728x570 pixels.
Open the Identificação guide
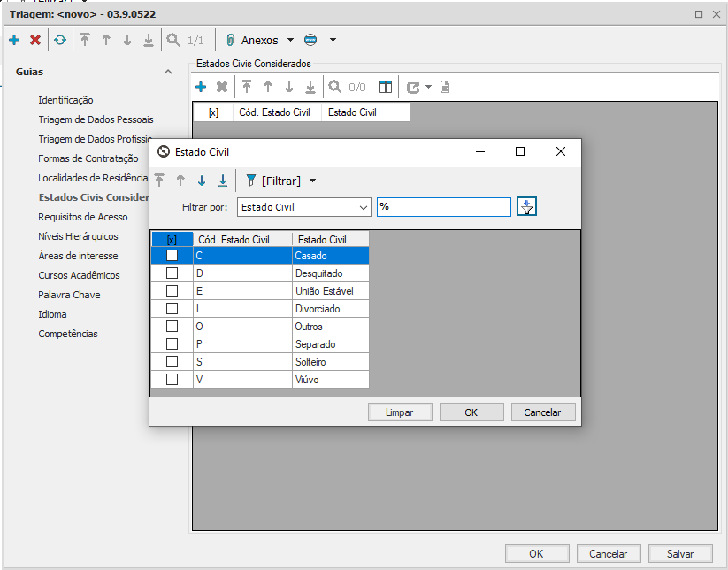pyautogui.click(x=65, y=100)
